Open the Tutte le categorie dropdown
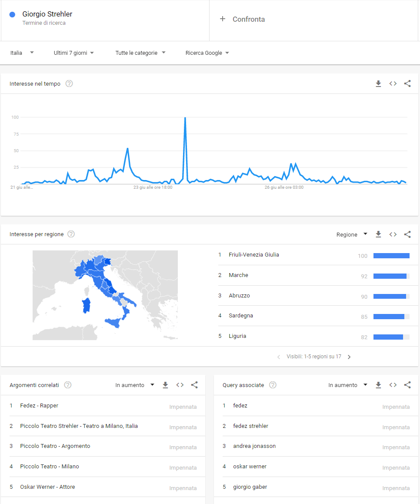This screenshot has width=420, height=504. point(140,53)
